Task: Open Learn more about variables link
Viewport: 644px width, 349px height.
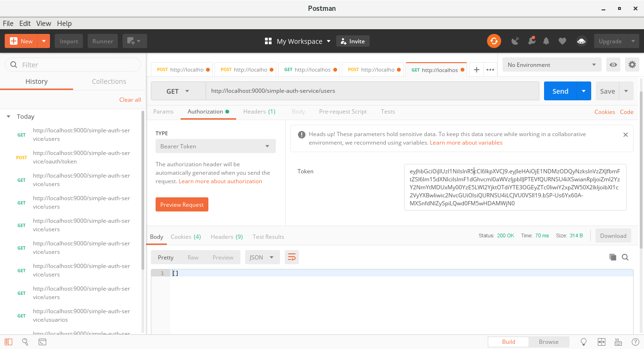Action: (x=466, y=143)
